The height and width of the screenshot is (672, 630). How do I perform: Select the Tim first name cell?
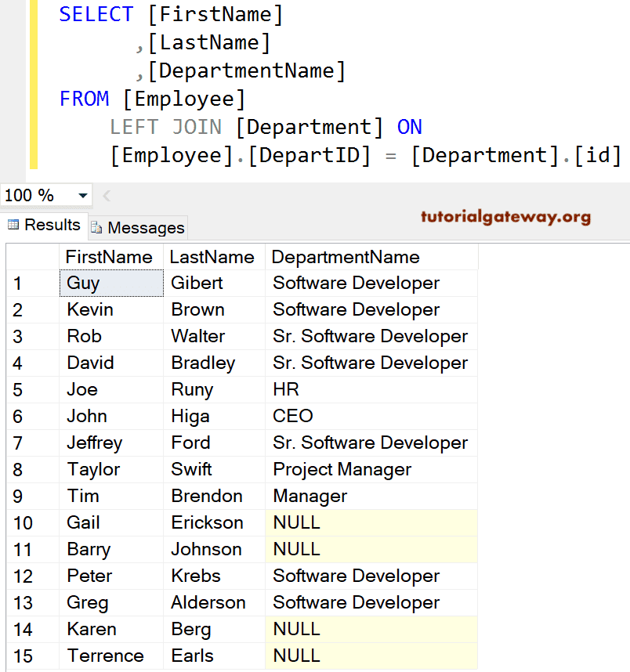[x=111, y=496]
